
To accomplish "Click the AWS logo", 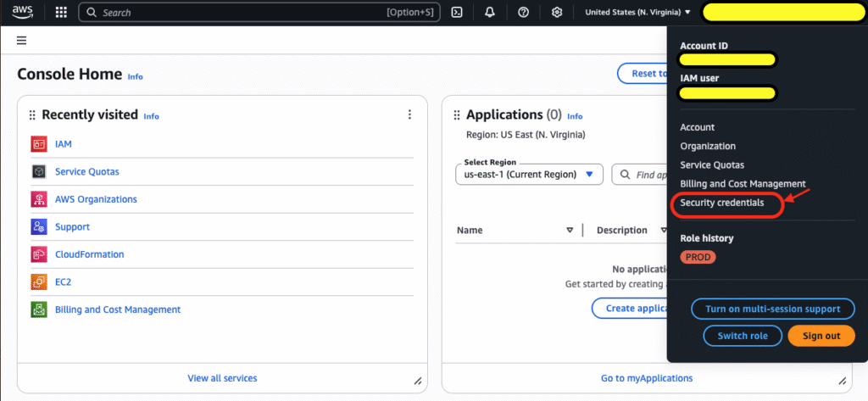I will 22,12.
